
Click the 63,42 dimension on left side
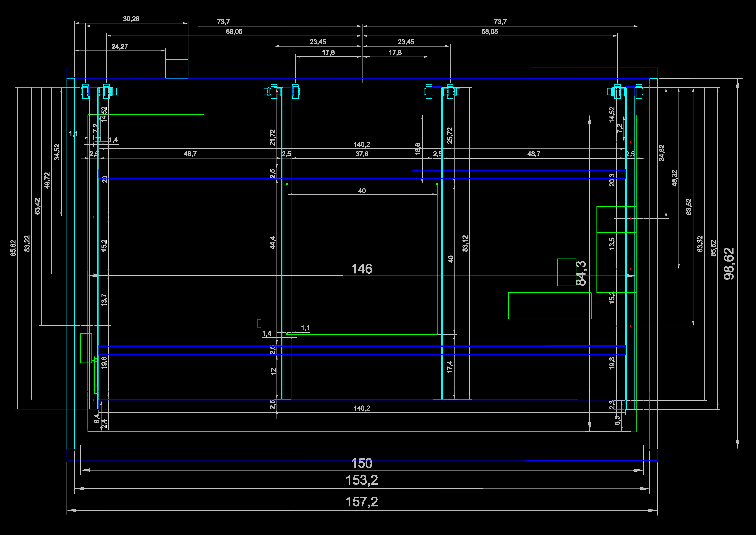tap(37, 206)
